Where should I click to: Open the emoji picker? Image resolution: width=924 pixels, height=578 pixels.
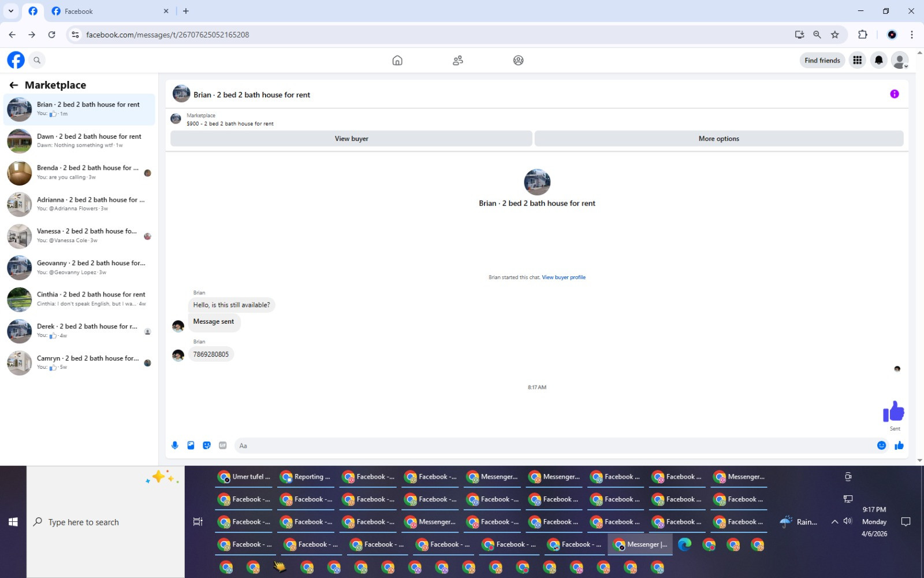pos(881,446)
